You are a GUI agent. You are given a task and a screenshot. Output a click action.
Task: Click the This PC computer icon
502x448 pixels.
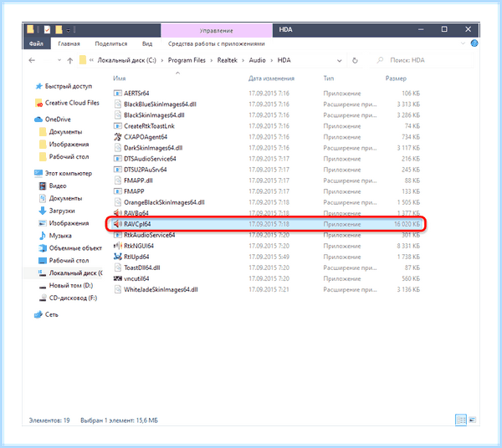coord(38,173)
